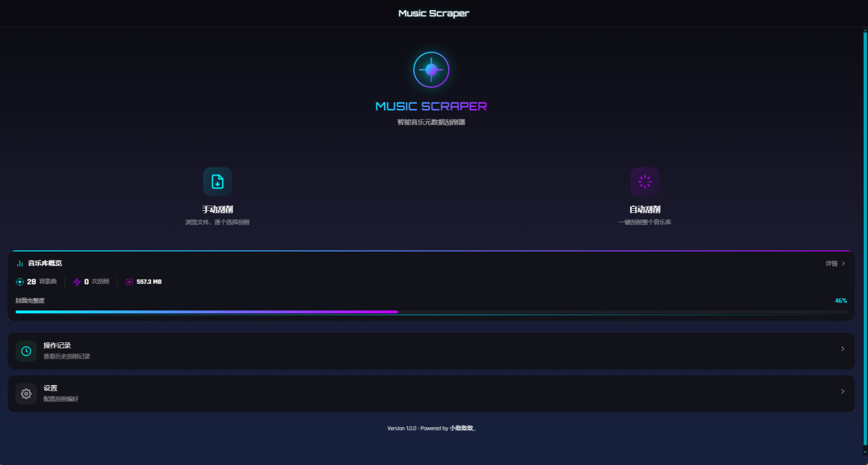The image size is (868, 465).
Task: Click the 46% completeness value
Action: pyautogui.click(x=841, y=300)
